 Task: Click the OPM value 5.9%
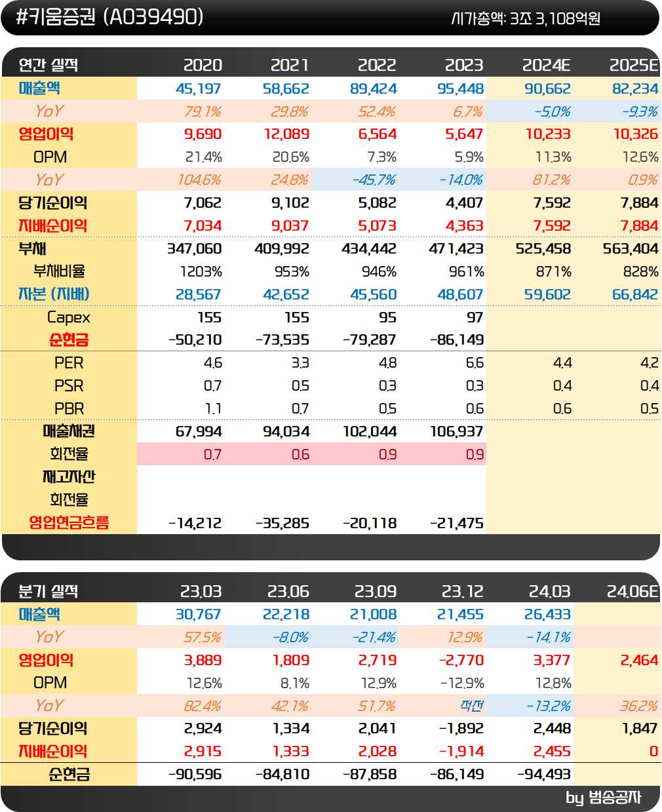click(x=469, y=157)
